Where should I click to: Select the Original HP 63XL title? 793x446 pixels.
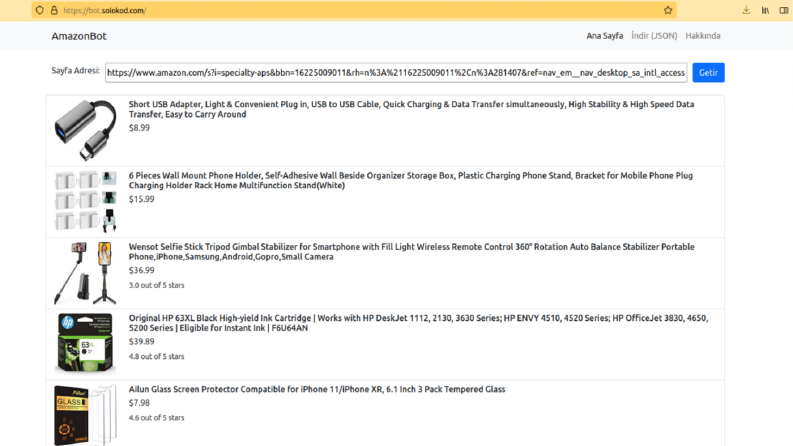click(x=418, y=323)
